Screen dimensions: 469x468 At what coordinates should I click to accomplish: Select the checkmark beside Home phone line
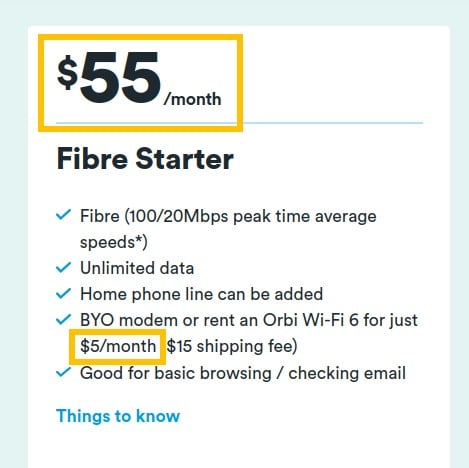click(x=63, y=293)
